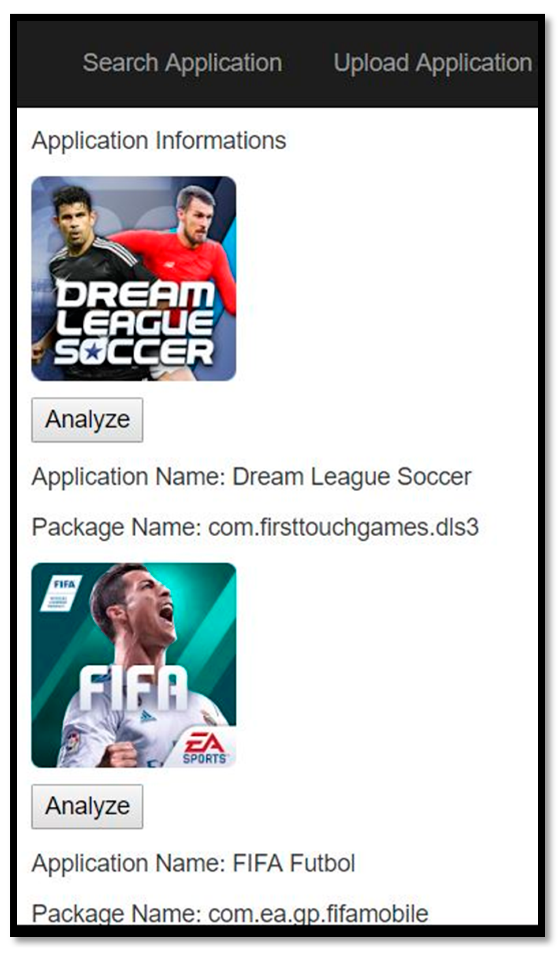Analyze the Dream League Soccer application
The image size is (560, 955).
(x=87, y=420)
